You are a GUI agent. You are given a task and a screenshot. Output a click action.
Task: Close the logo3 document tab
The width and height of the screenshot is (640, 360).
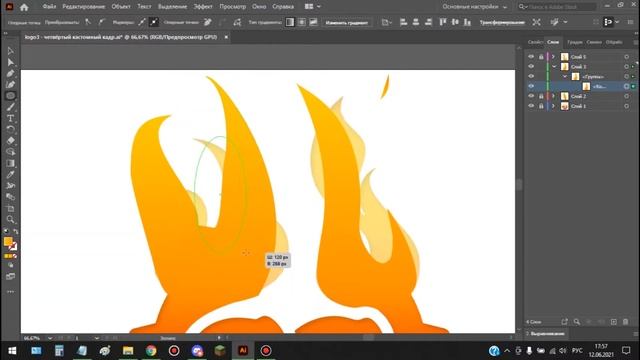coord(226,37)
